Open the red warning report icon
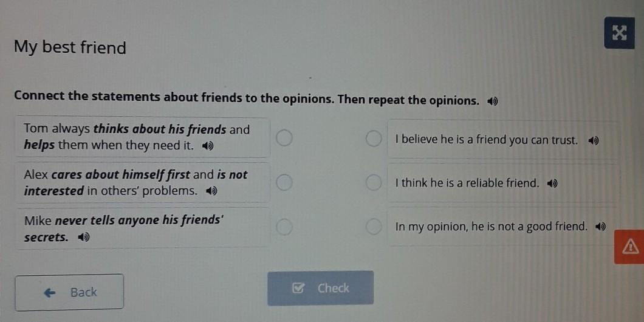This screenshot has width=644, height=322. pyautogui.click(x=629, y=247)
